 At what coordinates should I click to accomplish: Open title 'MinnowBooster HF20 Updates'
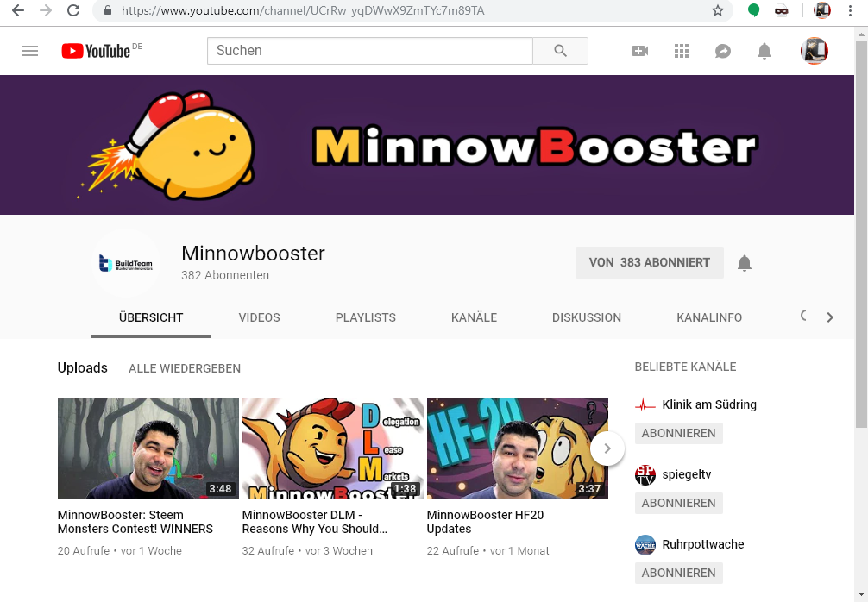pos(485,522)
